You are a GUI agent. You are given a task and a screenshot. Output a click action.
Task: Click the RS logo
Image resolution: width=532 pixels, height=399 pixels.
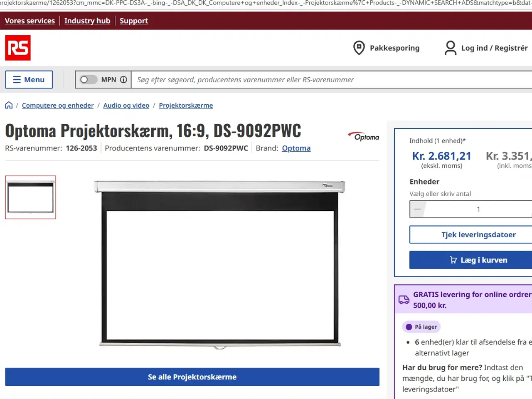click(x=18, y=48)
